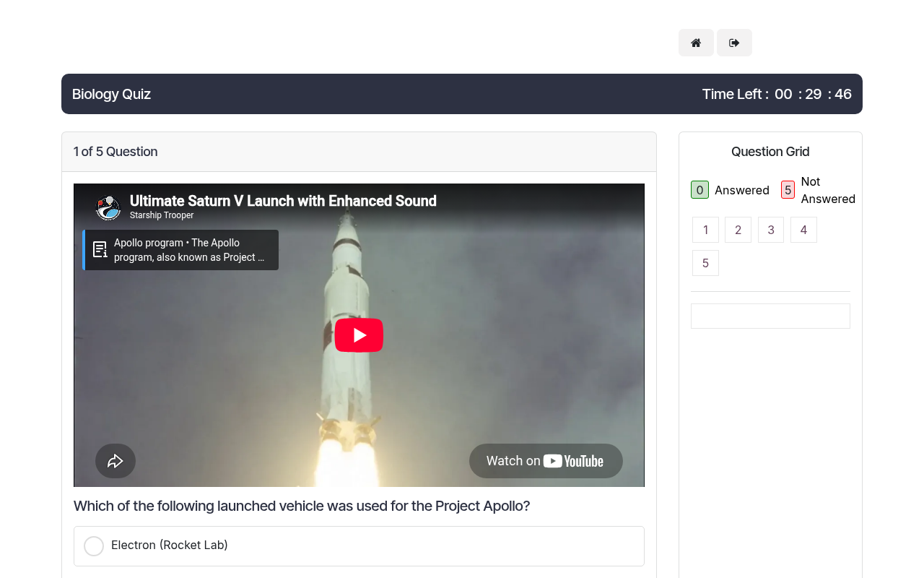This screenshot has width=924, height=578.
Task: Click the logout icon button
Action: (x=734, y=43)
